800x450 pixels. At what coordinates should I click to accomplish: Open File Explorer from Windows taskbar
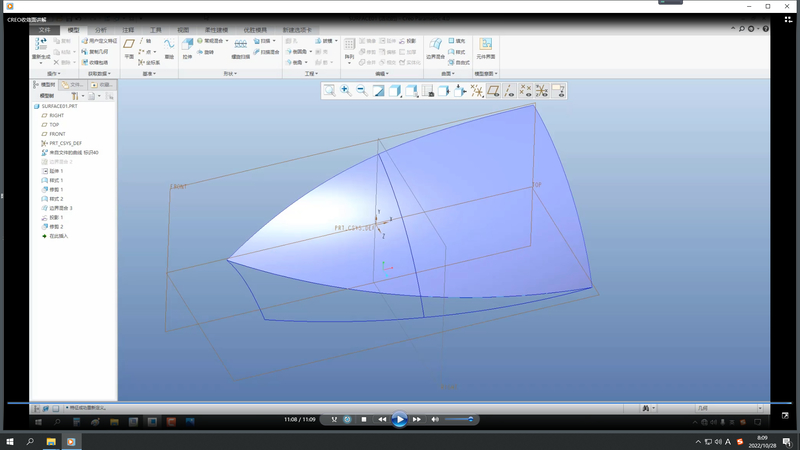(x=51, y=441)
